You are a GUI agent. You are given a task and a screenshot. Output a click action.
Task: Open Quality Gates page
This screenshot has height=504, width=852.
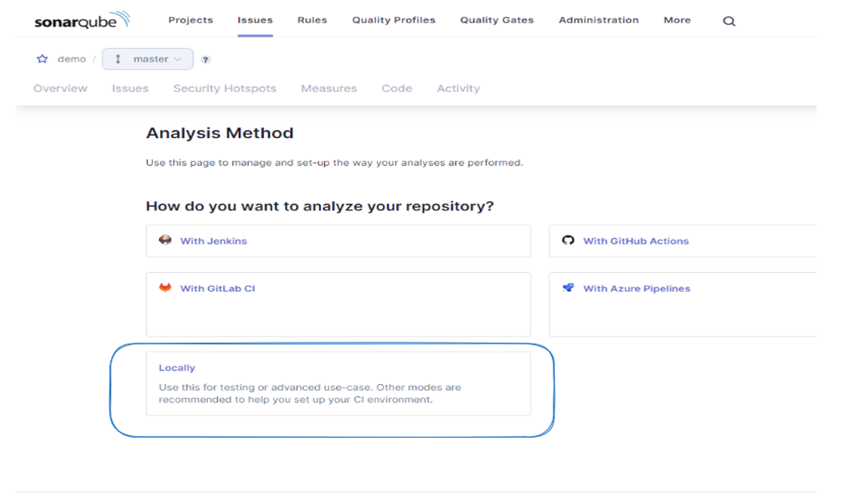(496, 20)
